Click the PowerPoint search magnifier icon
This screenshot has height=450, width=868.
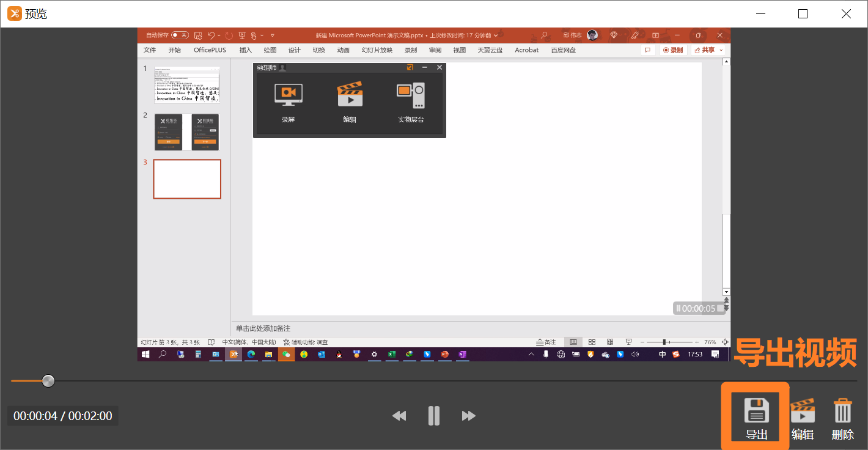click(544, 35)
